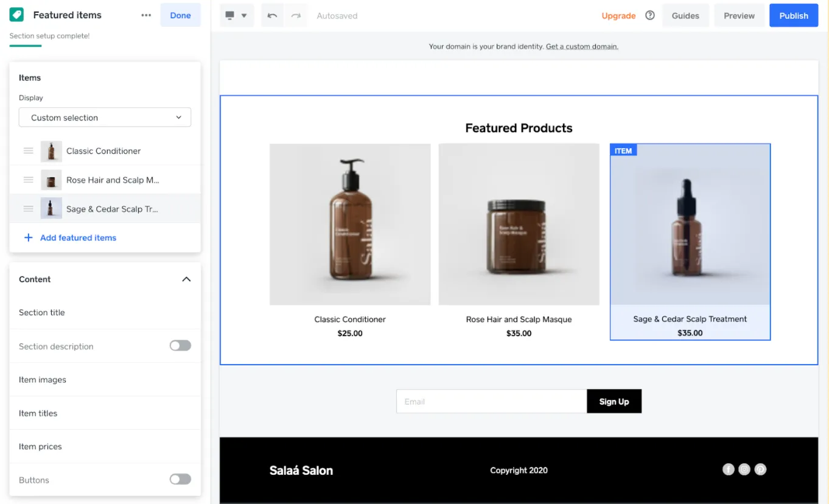This screenshot has width=829, height=504.
Task: Grab the drag handle beside Classic Conditioner
Action: click(28, 150)
